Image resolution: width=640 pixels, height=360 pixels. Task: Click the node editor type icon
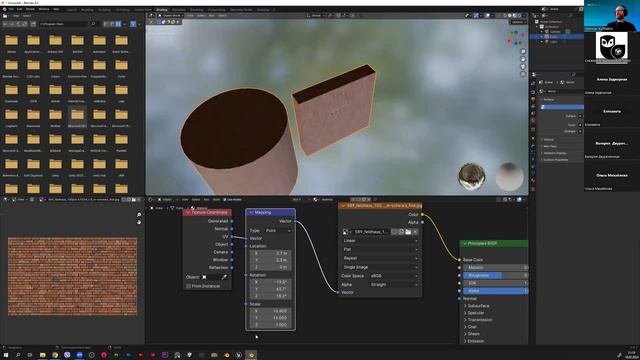coord(151,200)
